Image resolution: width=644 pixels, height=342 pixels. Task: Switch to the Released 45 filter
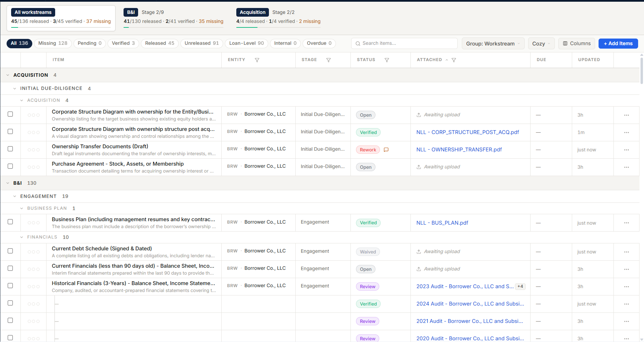point(160,43)
